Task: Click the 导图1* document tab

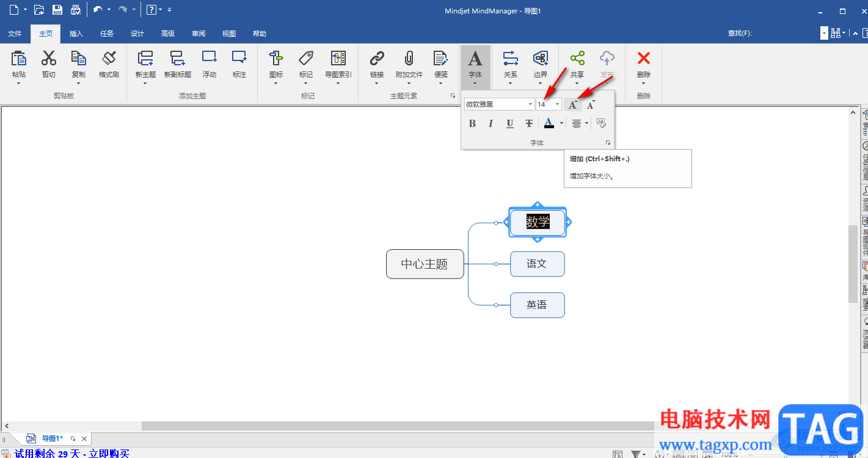Action: coord(52,438)
